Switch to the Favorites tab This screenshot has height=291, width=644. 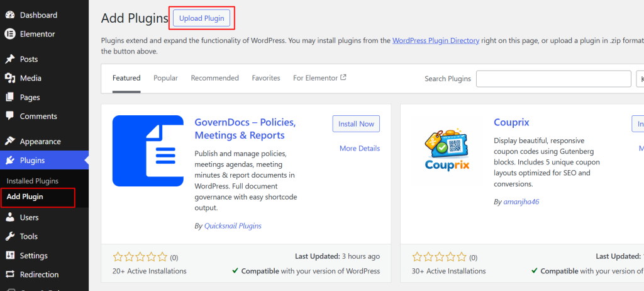click(x=266, y=78)
